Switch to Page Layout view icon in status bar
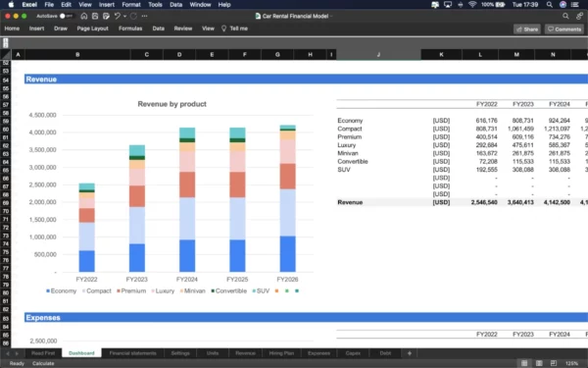Viewport: 588px width, 368px height. pos(539,363)
